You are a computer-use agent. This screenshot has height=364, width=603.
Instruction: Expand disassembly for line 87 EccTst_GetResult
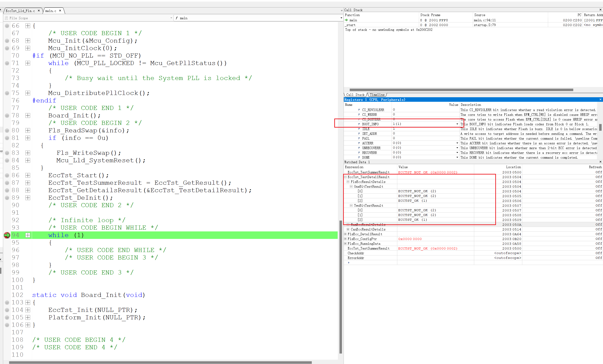coord(28,183)
